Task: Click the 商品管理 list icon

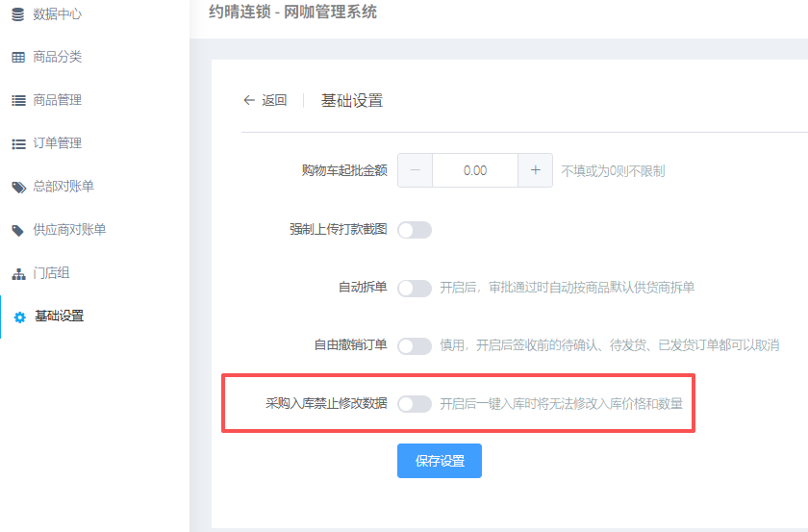Action: [x=18, y=100]
